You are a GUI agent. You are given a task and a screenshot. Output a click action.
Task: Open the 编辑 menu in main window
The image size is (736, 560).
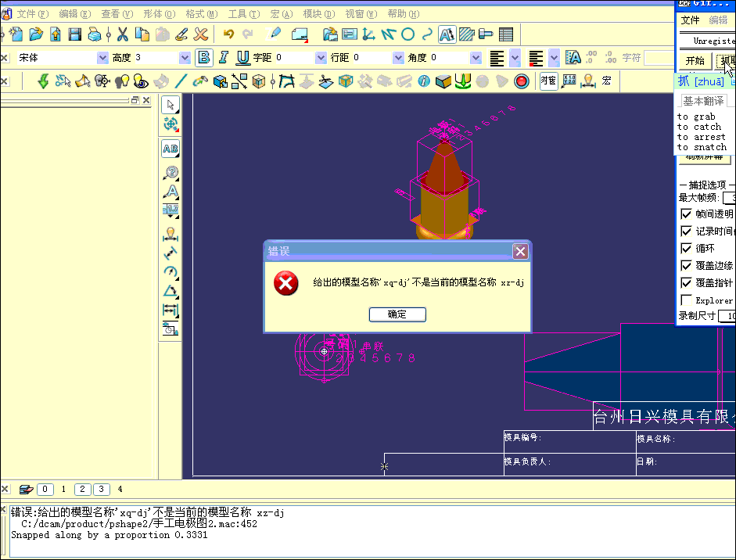tap(74, 14)
